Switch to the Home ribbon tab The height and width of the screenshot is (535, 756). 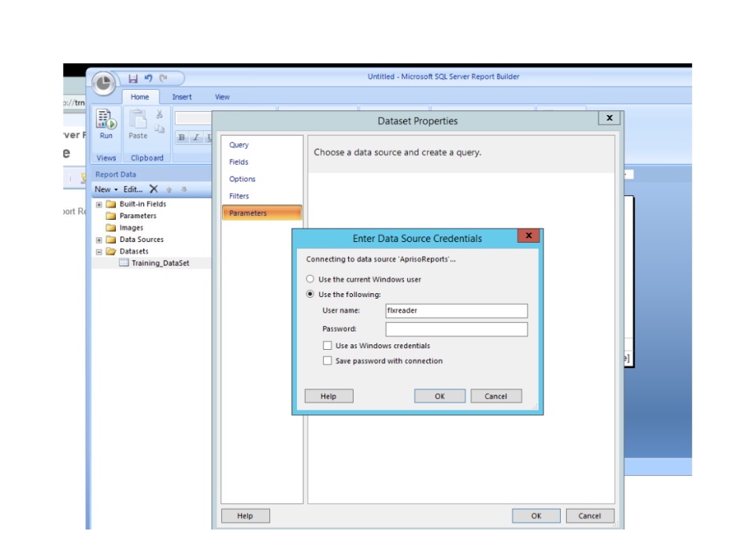pos(140,97)
